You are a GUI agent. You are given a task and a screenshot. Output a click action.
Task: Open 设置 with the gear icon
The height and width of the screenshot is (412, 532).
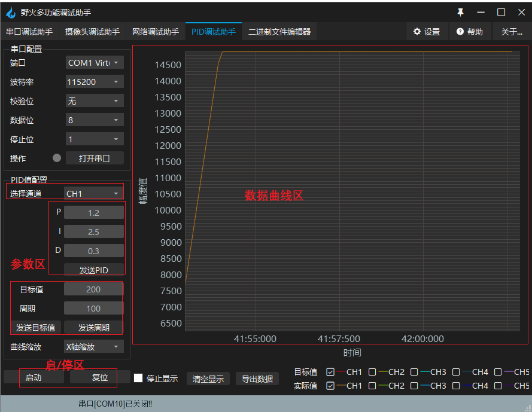pyautogui.click(x=426, y=32)
